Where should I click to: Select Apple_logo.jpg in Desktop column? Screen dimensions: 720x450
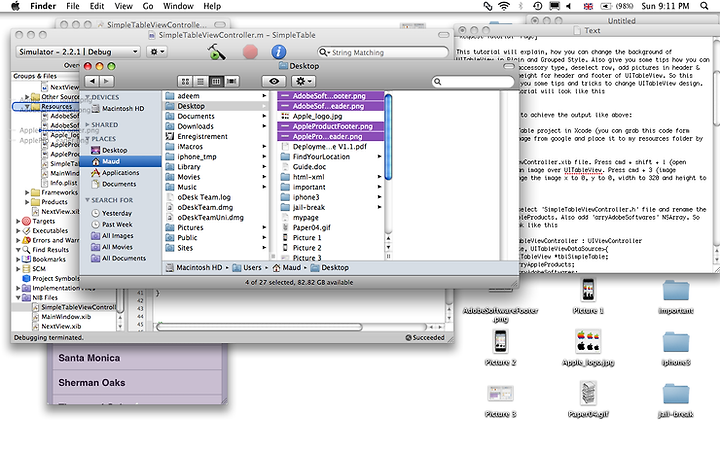coord(331,116)
